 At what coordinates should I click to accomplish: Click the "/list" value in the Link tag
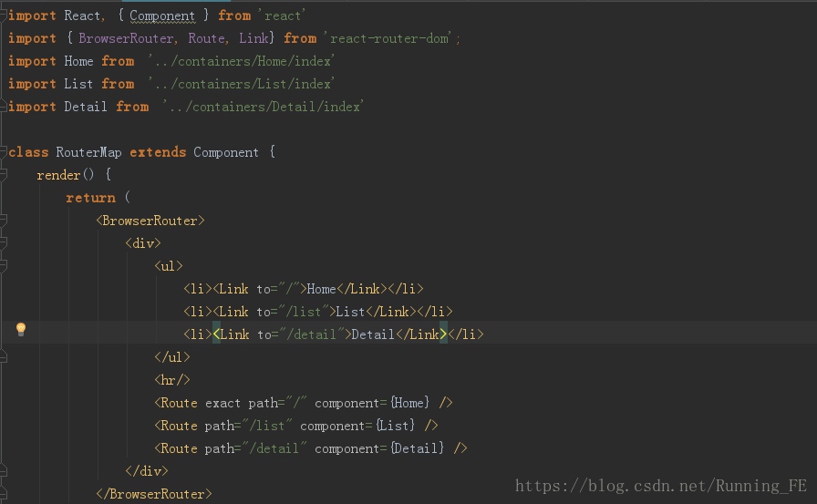coord(304,312)
